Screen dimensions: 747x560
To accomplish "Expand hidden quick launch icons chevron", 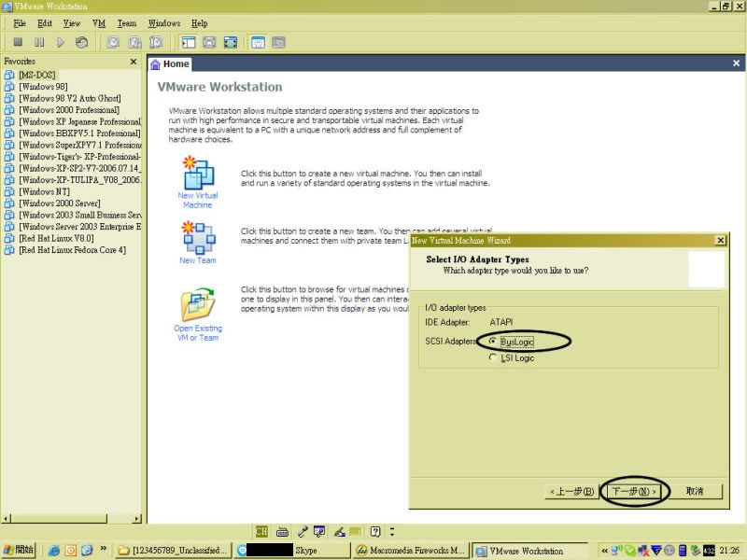I will pyautogui.click(x=104, y=549).
